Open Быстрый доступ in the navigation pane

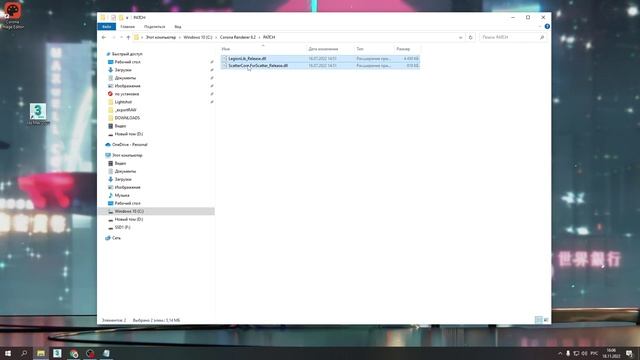(x=127, y=54)
